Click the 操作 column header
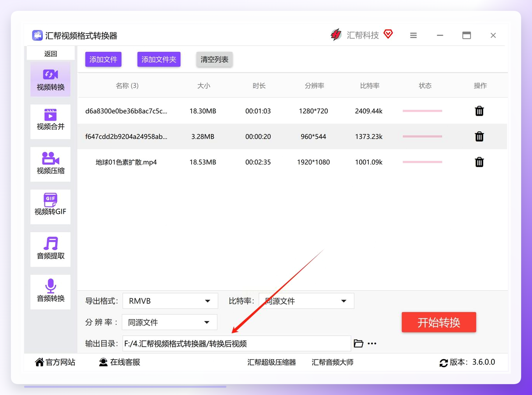This screenshot has height=395, width=532. click(480, 86)
